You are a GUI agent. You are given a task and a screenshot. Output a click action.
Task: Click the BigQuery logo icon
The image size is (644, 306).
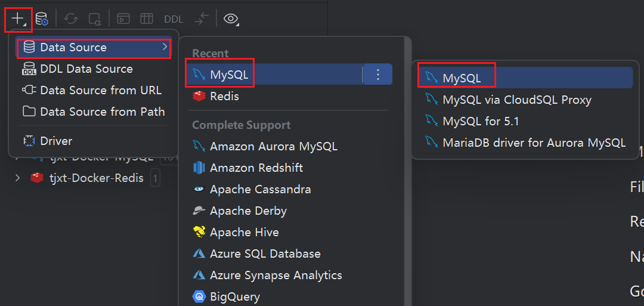click(x=199, y=296)
